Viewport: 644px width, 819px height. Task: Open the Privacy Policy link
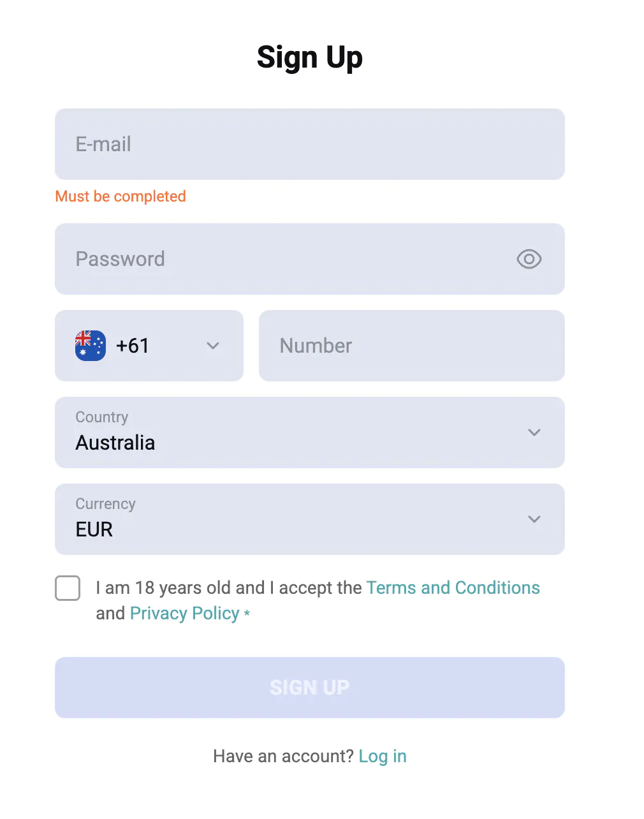pyautogui.click(x=184, y=613)
